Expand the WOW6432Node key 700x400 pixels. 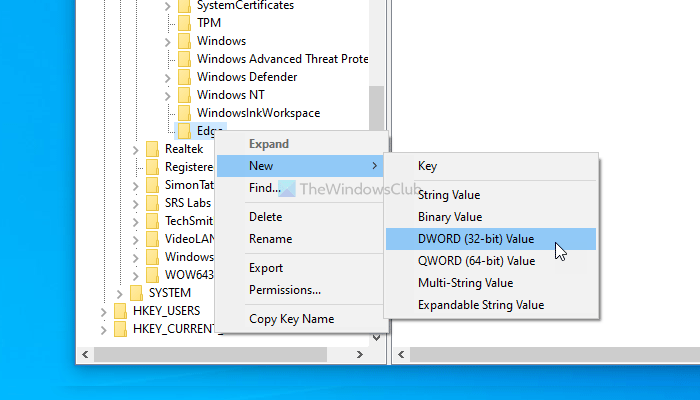click(136, 276)
